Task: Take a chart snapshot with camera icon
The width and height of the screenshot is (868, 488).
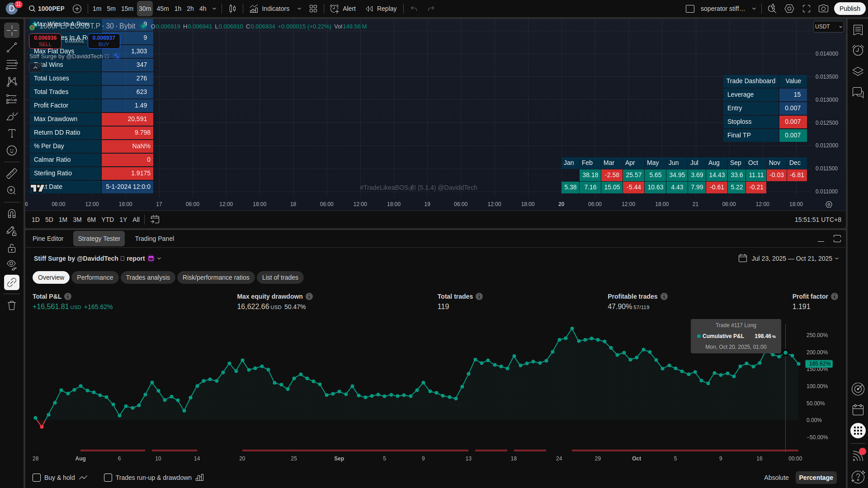Action: 824,9
